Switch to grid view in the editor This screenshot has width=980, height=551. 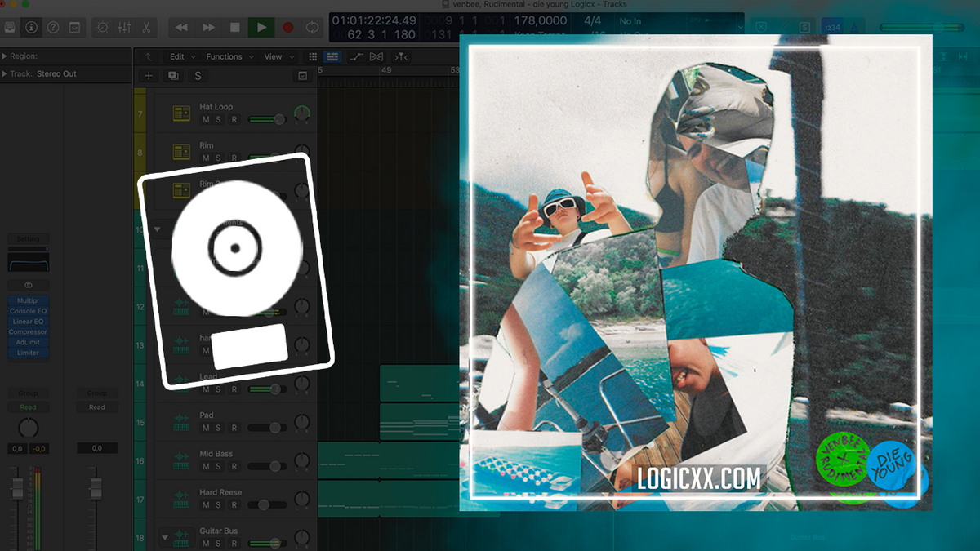pyautogui.click(x=313, y=56)
